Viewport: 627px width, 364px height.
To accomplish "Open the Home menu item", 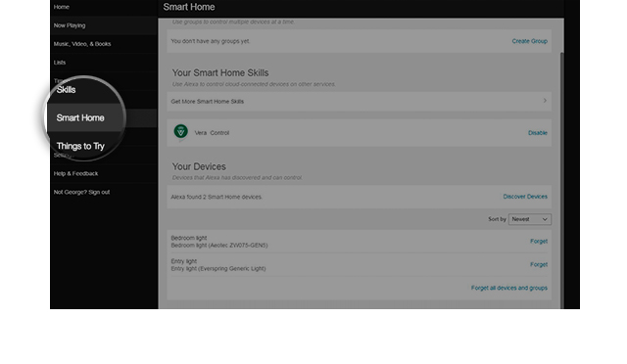I will point(61,7).
